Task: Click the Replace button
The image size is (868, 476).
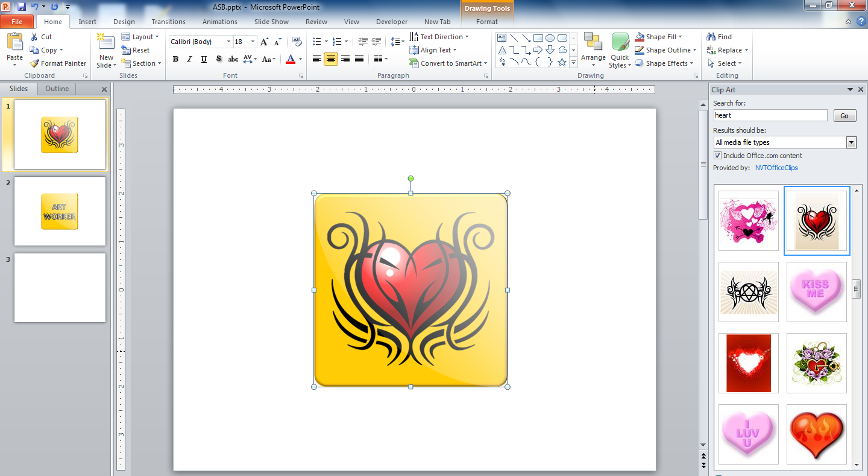Action: click(x=727, y=50)
